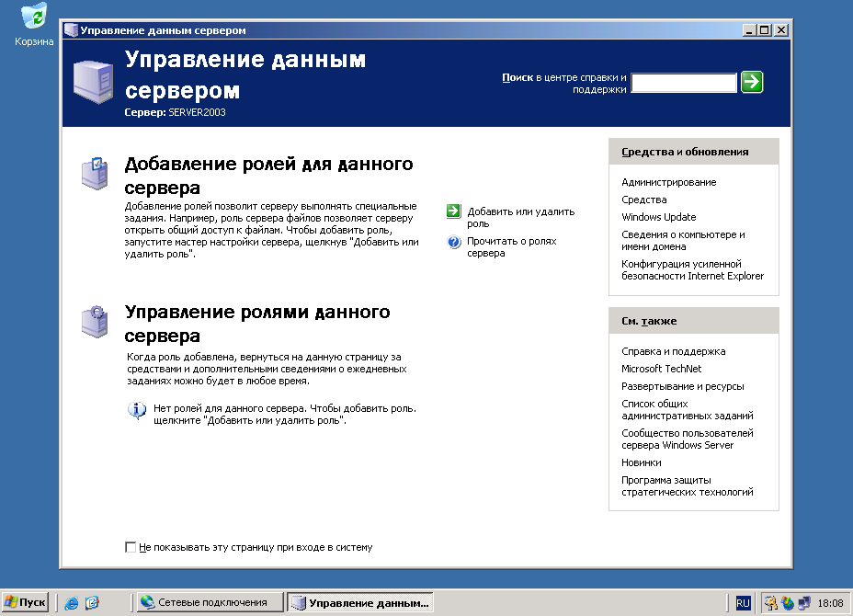Screen dimensions: 853x616
Task: Click Управление данным… taskbar button
Action: (x=360, y=602)
